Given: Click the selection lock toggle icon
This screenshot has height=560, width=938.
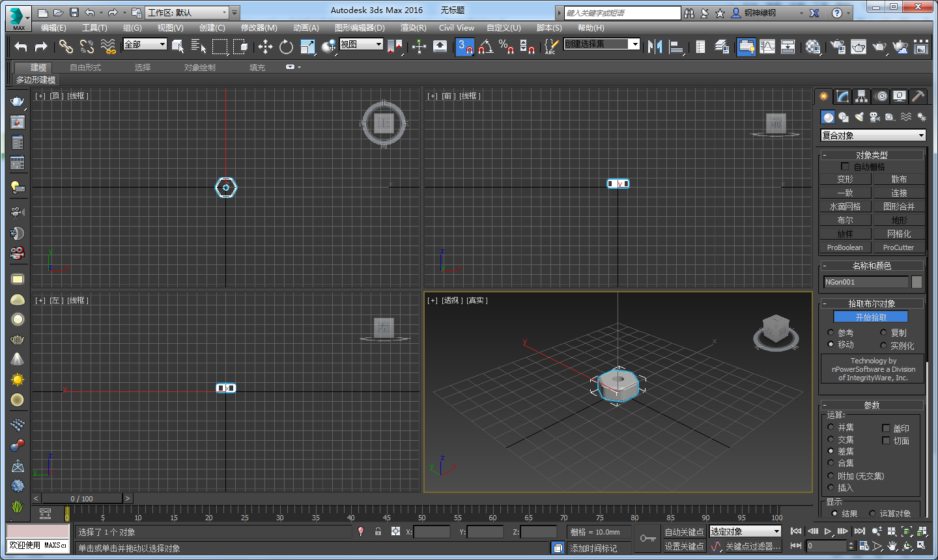Looking at the screenshot, I should [378, 531].
